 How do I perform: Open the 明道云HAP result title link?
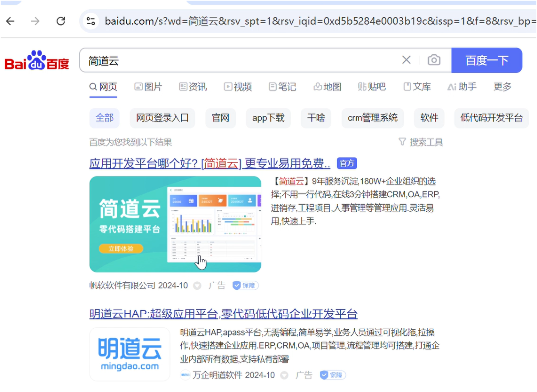[223, 314]
